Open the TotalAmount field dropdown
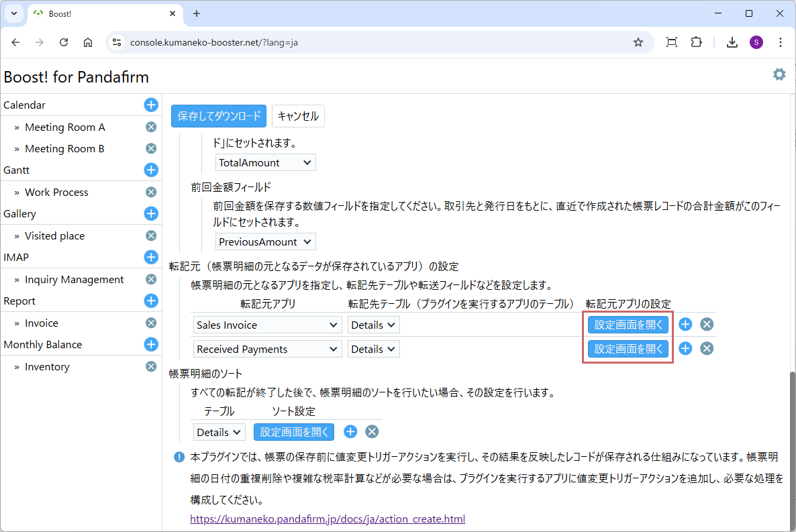This screenshot has height=532, width=796. click(266, 162)
